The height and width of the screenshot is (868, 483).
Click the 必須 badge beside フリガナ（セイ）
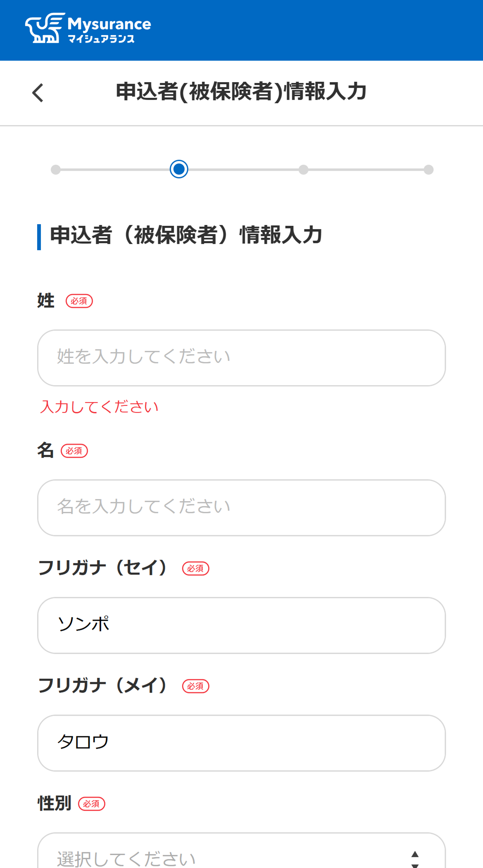coord(195,568)
